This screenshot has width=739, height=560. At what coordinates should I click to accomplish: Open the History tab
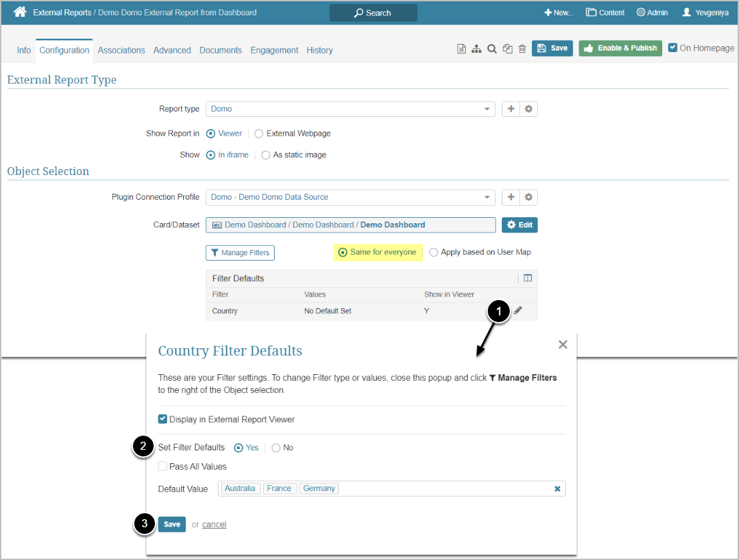coord(319,50)
